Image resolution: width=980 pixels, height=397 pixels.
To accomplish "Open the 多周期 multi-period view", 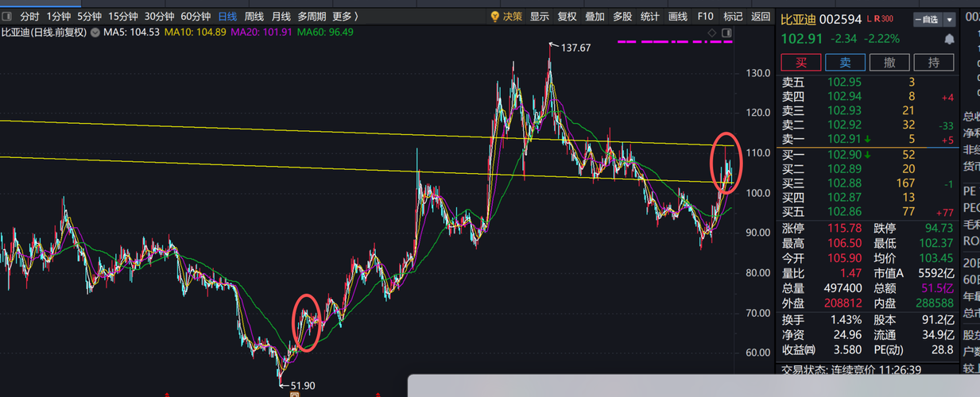I will pyautogui.click(x=312, y=16).
